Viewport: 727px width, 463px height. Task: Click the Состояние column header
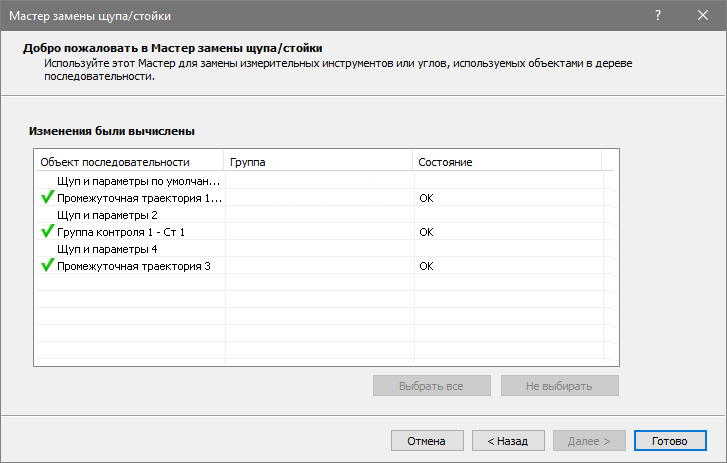click(445, 162)
